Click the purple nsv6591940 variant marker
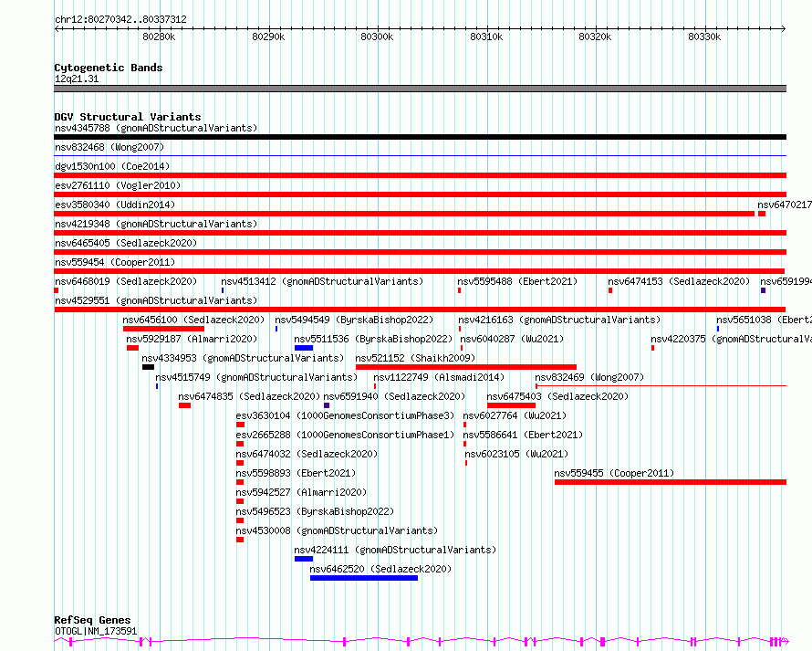This screenshot has height=651, width=812. point(327,405)
